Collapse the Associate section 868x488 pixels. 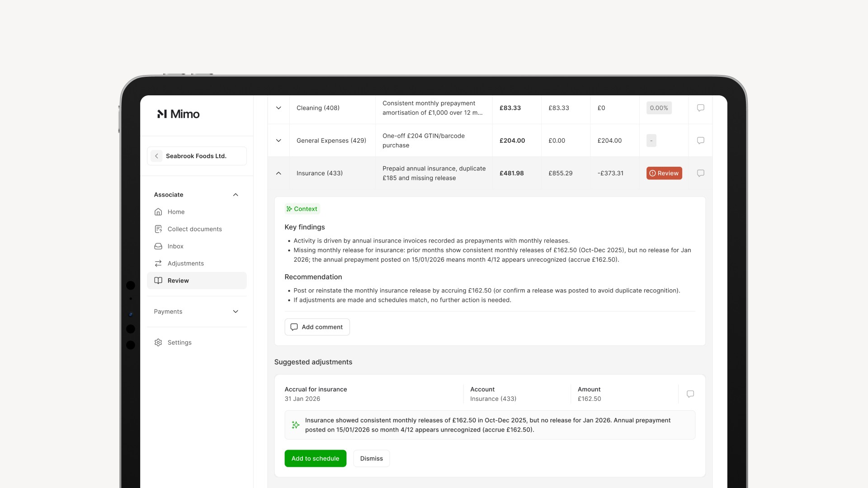[235, 195]
